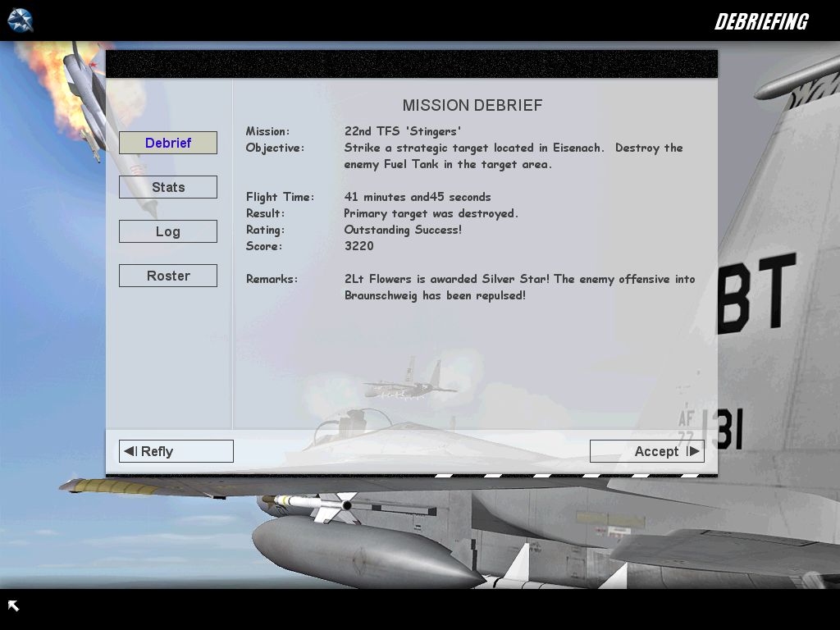
Task: Click the MISSION DEBRIEF heading
Action: pos(472,105)
